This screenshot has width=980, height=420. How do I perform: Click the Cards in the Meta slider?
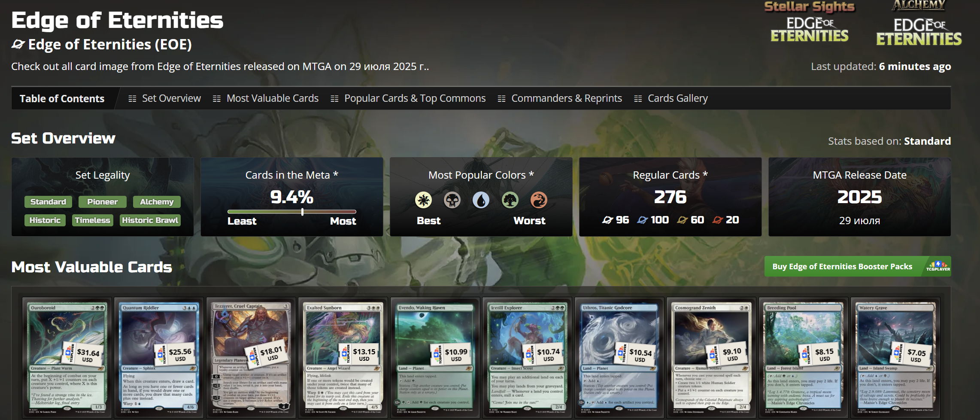(x=292, y=212)
